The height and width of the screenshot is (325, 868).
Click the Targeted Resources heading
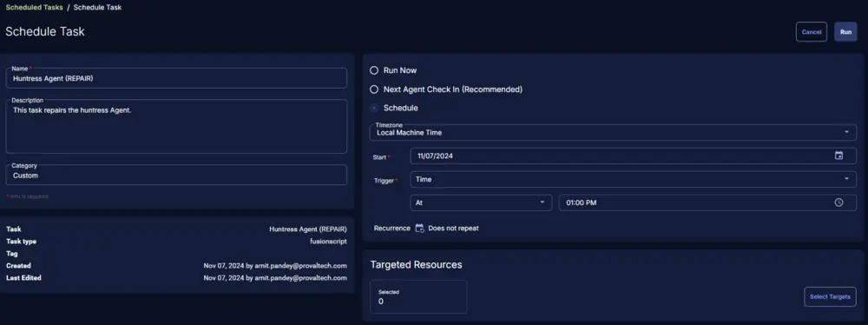click(x=417, y=264)
